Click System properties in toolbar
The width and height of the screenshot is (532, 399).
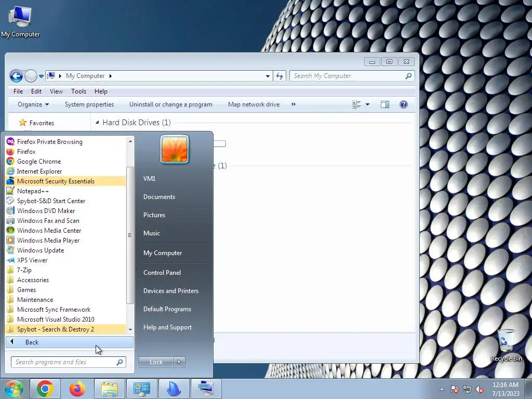click(x=89, y=104)
